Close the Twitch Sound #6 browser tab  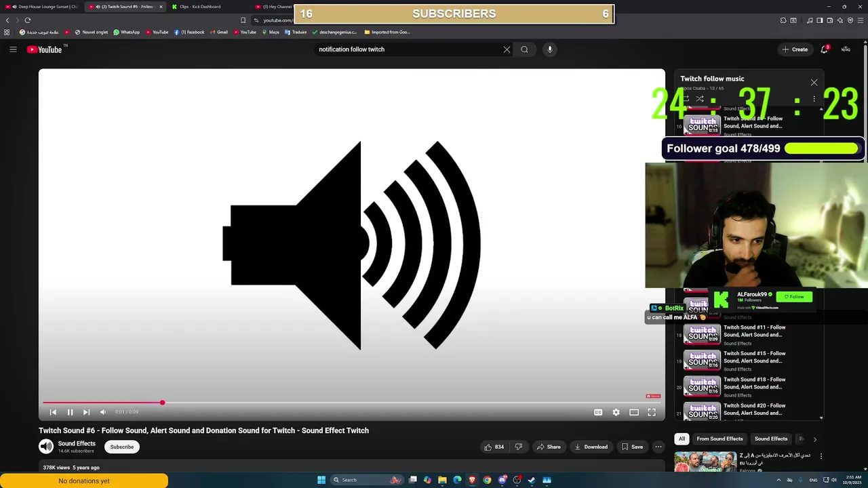(161, 7)
